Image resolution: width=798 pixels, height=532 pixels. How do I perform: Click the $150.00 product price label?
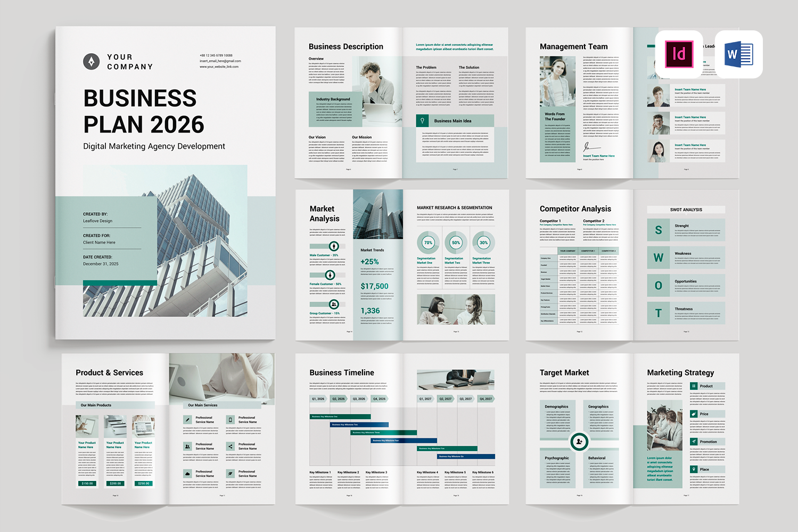tap(87, 484)
